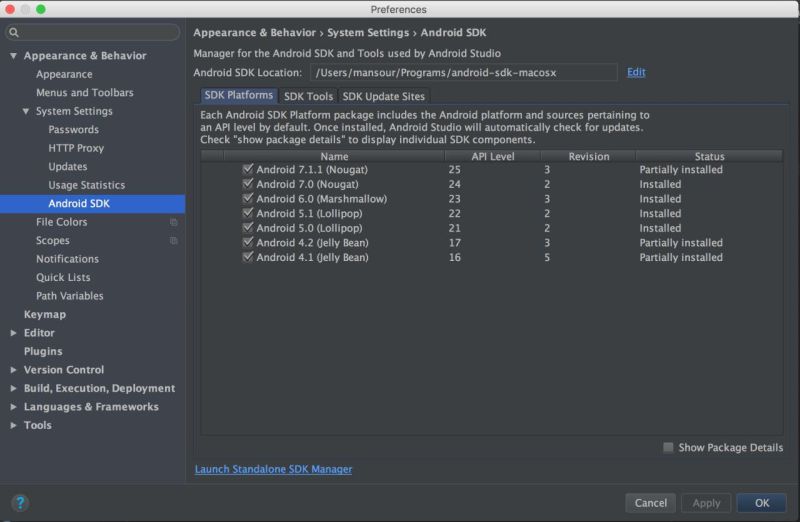Screen dimensions: 800x522
Task: Toggle the Android 6.0 (Marshmallow) checkbox
Action: coord(248,198)
